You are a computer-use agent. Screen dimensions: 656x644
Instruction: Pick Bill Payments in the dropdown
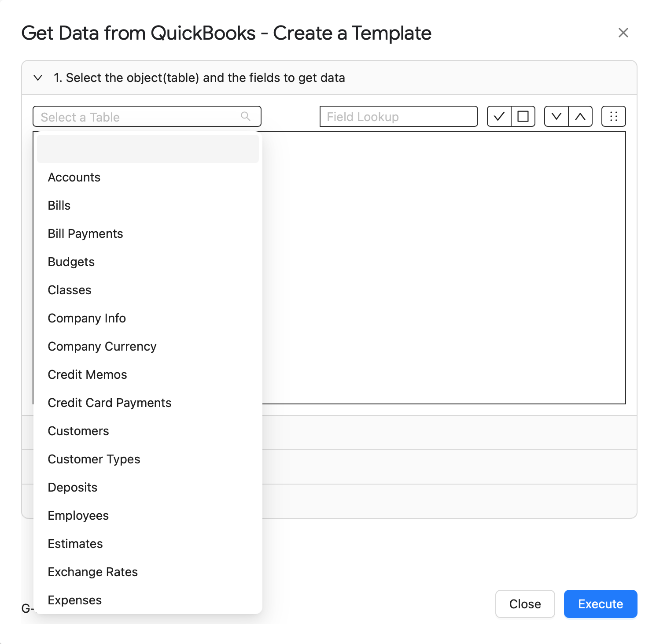tap(148, 233)
